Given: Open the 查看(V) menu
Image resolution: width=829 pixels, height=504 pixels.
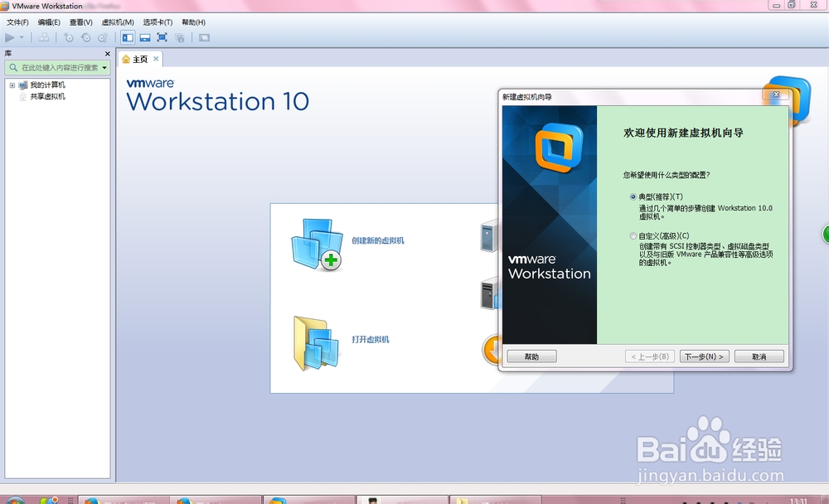Looking at the screenshot, I should click(x=81, y=22).
